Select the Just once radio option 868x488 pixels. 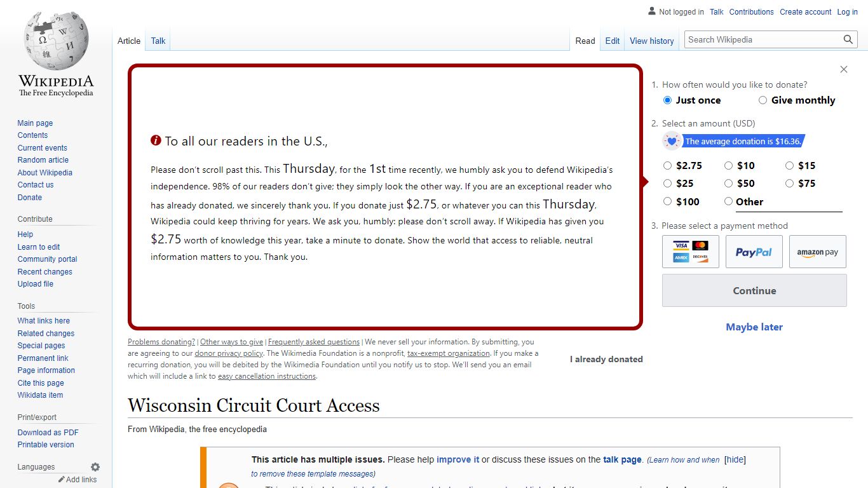click(667, 100)
